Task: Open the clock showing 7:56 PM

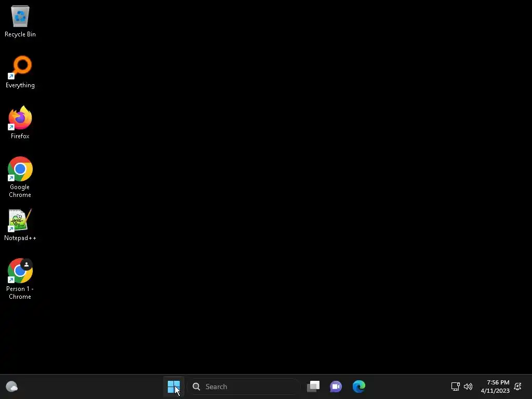Action: click(x=495, y=387)
